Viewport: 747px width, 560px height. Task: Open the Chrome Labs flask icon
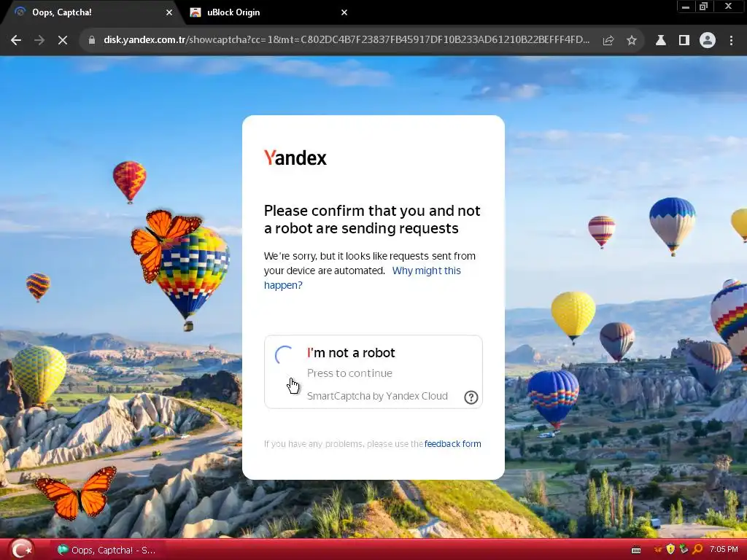click(x=660, y=41)
